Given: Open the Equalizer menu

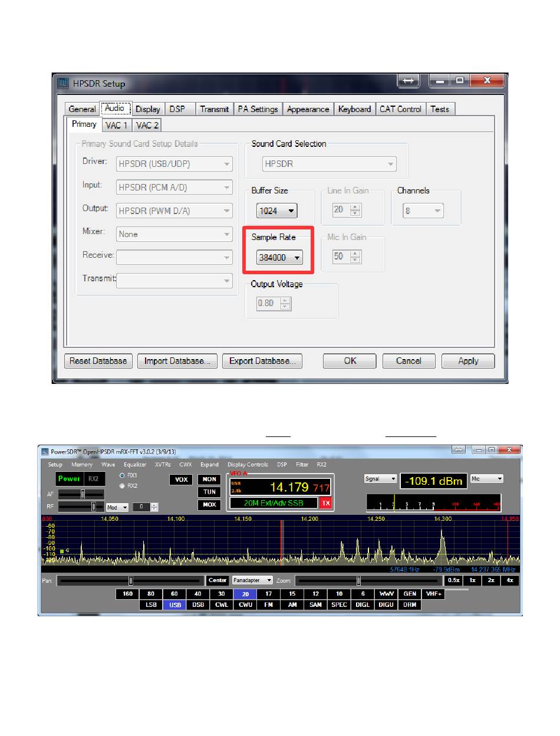Looking at the screenshot, I should pos(134,465).
